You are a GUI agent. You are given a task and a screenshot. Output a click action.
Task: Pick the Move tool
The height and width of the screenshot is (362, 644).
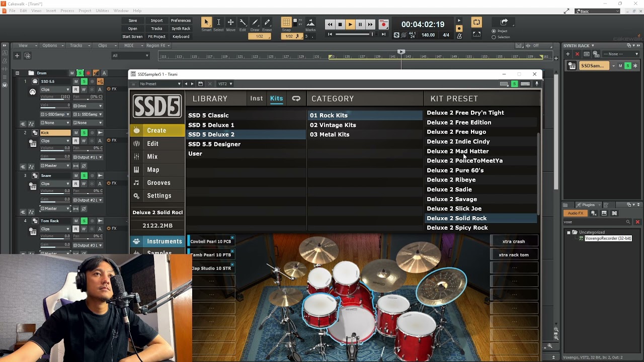[x=230, y=22]
